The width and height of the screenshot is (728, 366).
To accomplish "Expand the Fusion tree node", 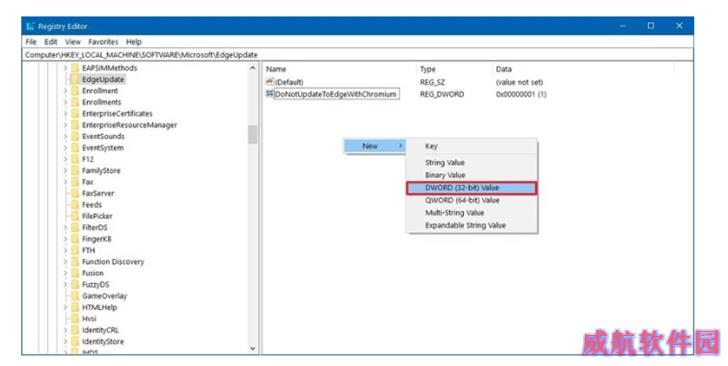I will click(65, 273).
